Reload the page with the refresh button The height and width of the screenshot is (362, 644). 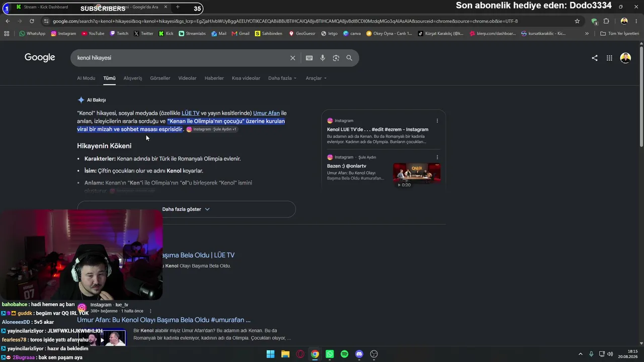tap(32, 21)
